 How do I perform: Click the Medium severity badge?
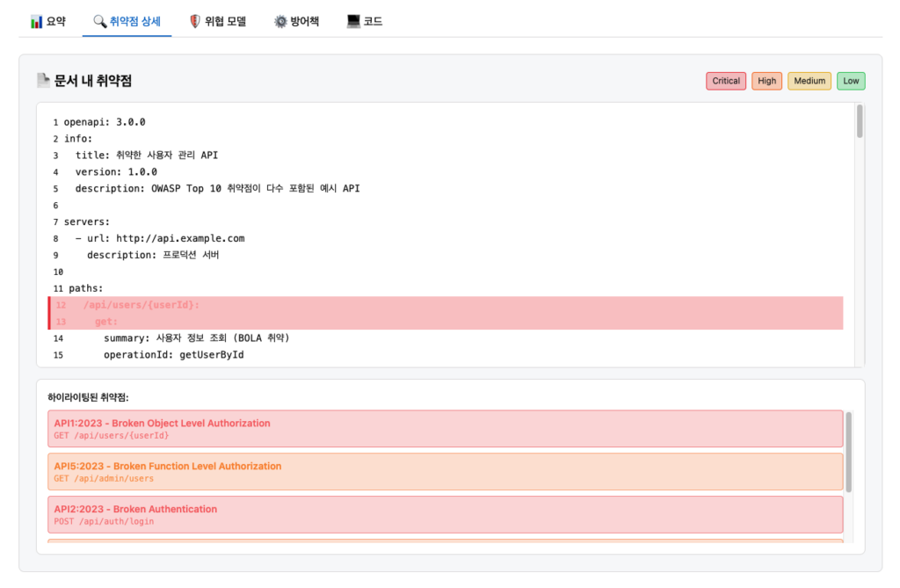[809, 81]
